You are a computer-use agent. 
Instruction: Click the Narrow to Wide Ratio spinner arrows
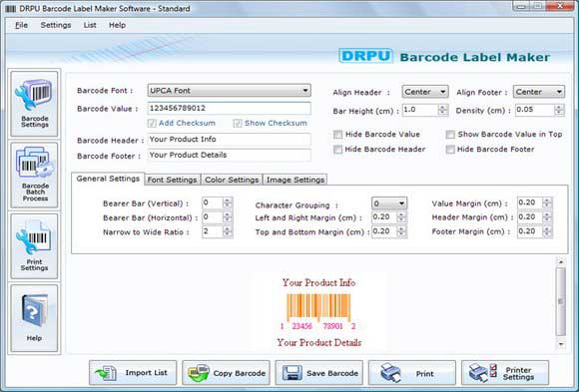point(228,231)
